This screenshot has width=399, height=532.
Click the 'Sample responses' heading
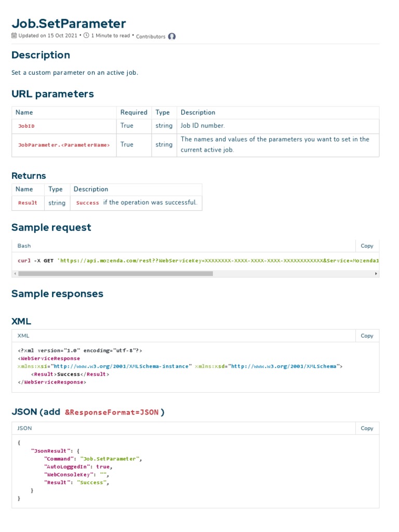pyautogui.click(x=57, y=294)
